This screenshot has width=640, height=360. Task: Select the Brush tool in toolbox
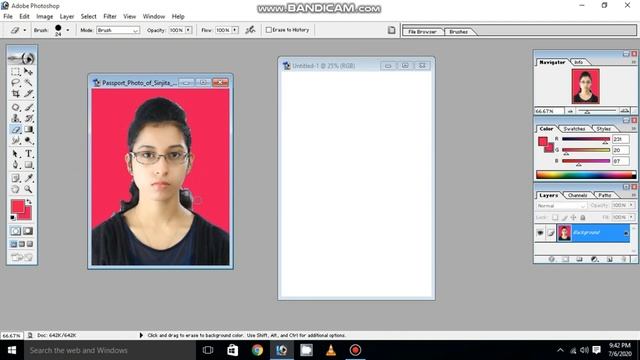[28, 107]
